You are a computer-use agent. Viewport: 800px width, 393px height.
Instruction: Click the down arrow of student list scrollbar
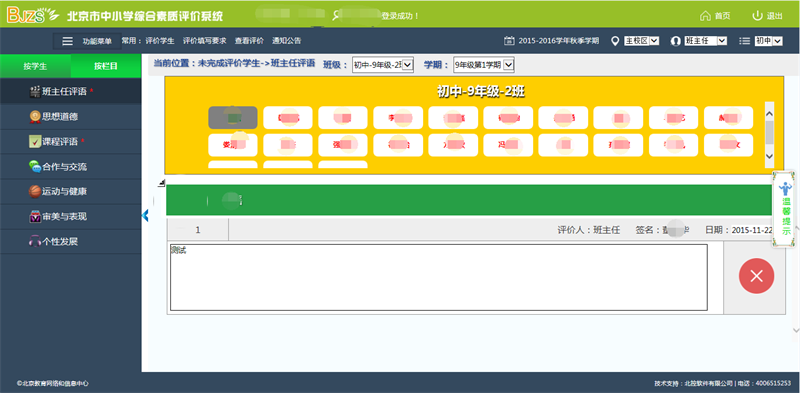[770, 156]
